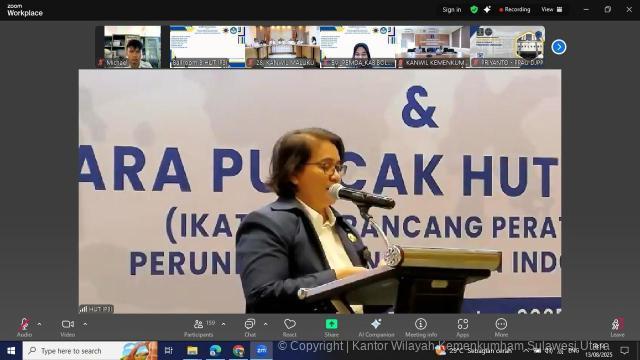This screenshot has height=360, width=640.
Task: Open the React heart menu
Action: click(x=290, y=328)
